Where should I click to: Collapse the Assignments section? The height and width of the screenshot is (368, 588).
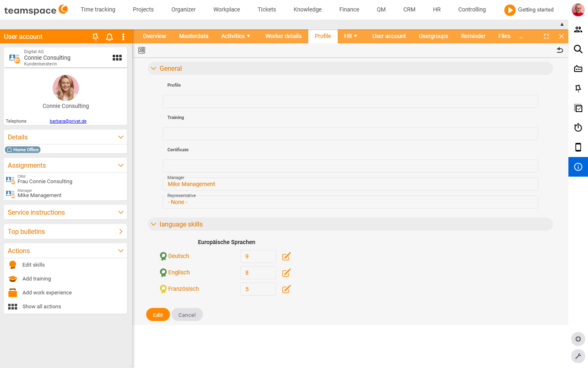click(x=121, y=165)
